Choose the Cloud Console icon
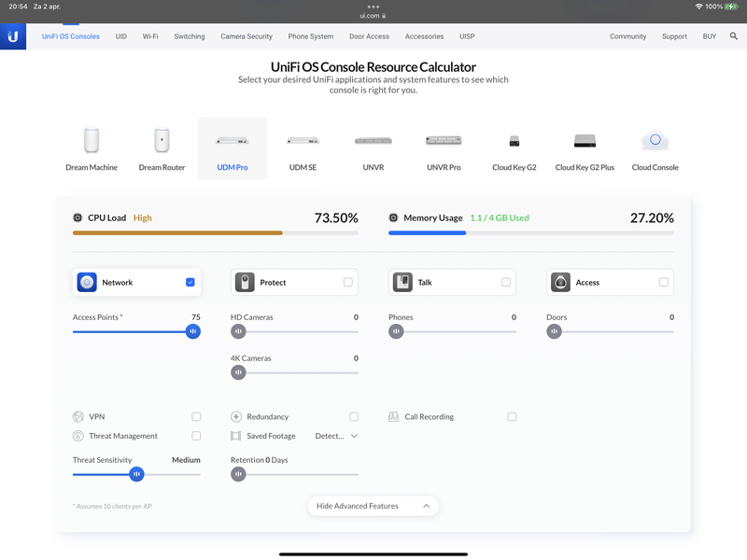 point(655,140)
